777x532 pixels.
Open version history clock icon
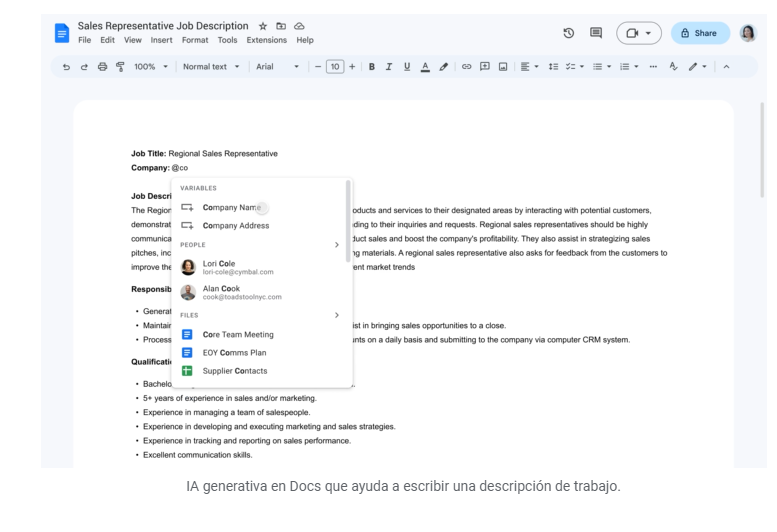pos(568,33)
